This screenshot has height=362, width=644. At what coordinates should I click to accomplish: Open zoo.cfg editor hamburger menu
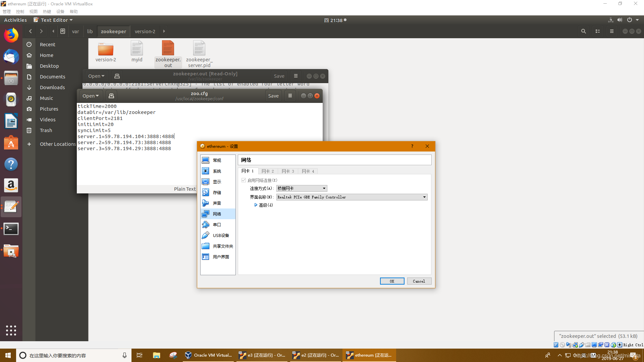coord(290,96)
